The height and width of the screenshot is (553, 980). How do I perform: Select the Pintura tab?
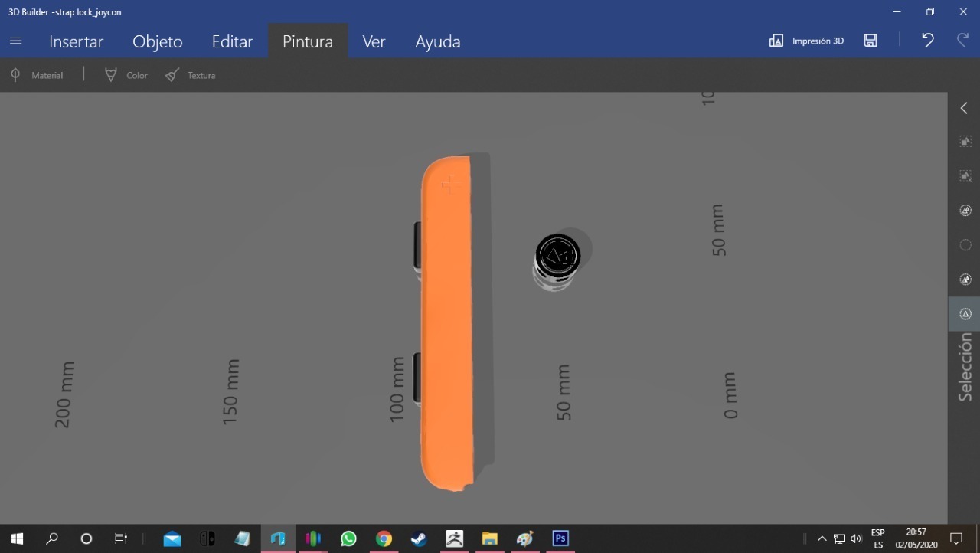(x=308, y=41)
